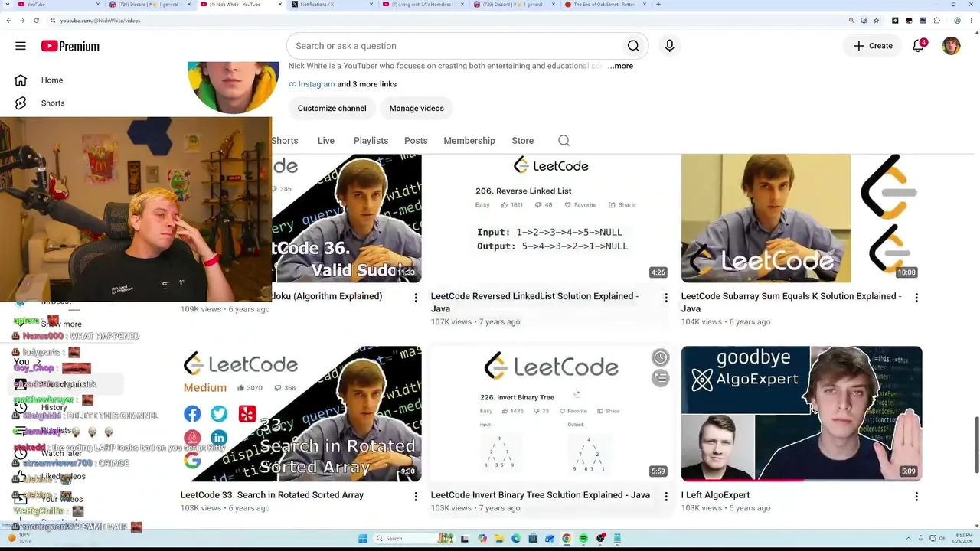The image size is (980, 551).
Task: Open Chrome from the taskbar
Action: tap(567, 539)
